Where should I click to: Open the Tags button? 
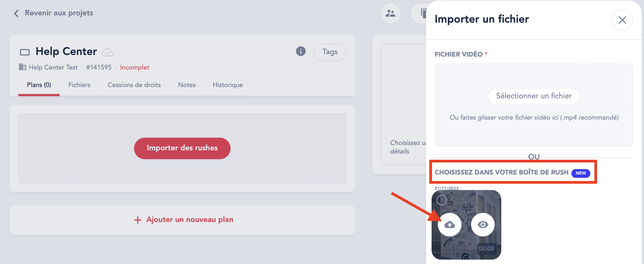330,52
